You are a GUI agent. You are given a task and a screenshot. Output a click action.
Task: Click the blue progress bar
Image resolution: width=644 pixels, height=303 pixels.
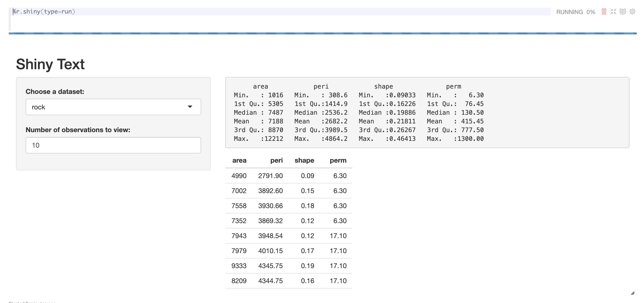pos(322,33)
